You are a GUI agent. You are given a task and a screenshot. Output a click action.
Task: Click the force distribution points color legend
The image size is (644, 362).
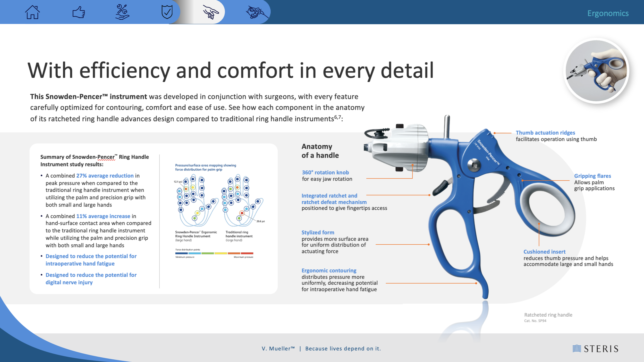tap(214, 253)
